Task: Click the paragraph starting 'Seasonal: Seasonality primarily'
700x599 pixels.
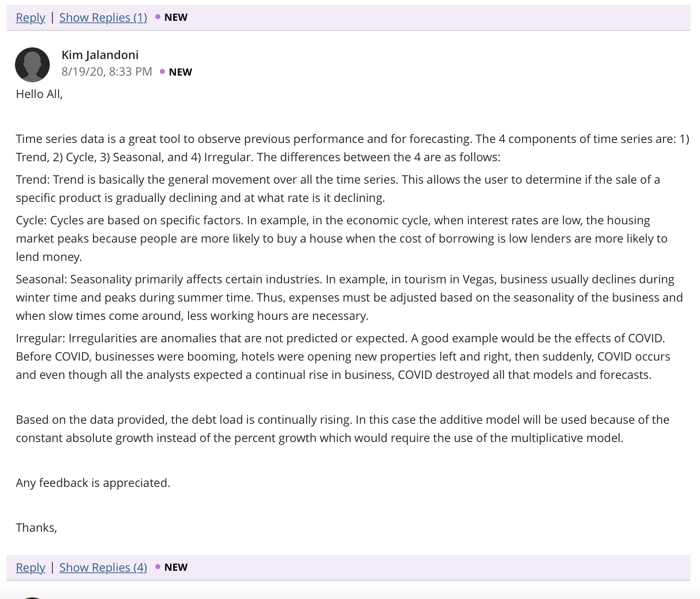Action: [349, 297]
